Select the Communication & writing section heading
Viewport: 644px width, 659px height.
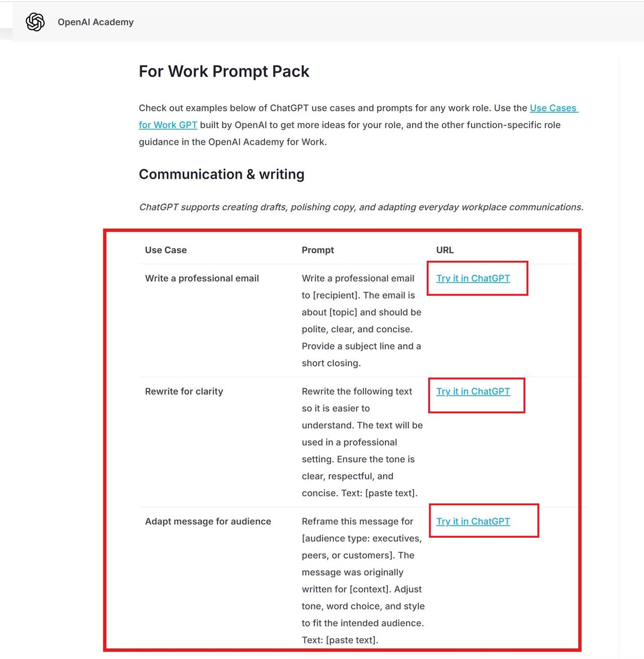click(221, 174)
